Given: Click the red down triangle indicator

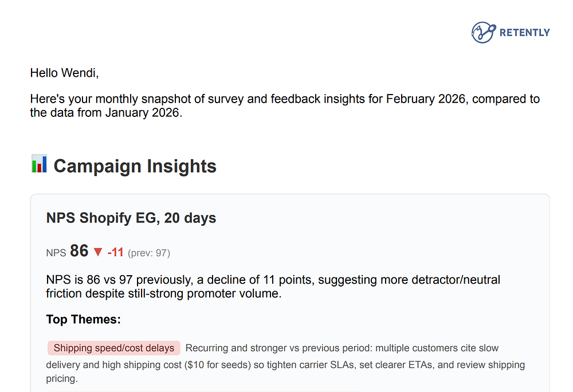Looking at the screenshot, I should 97,252.
